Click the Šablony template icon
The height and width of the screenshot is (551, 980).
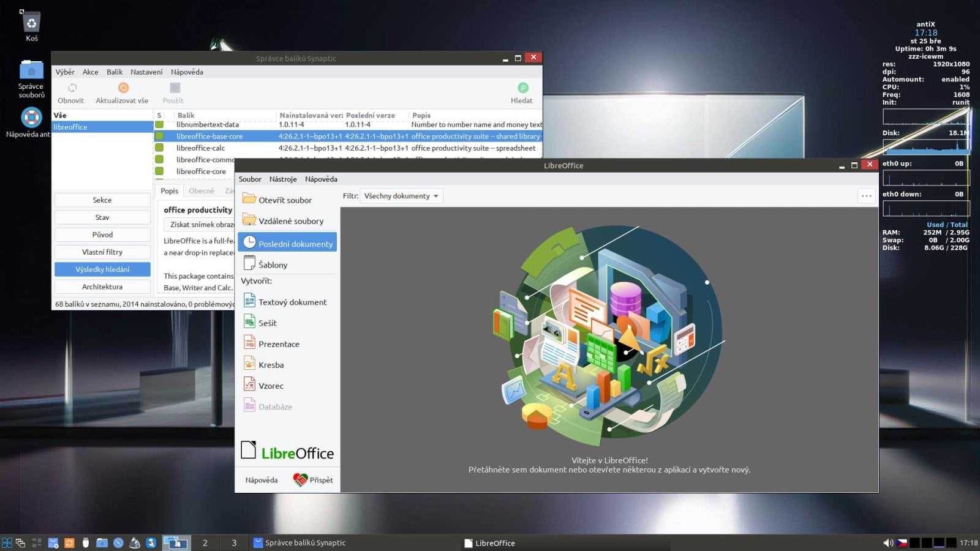(249, 263)
